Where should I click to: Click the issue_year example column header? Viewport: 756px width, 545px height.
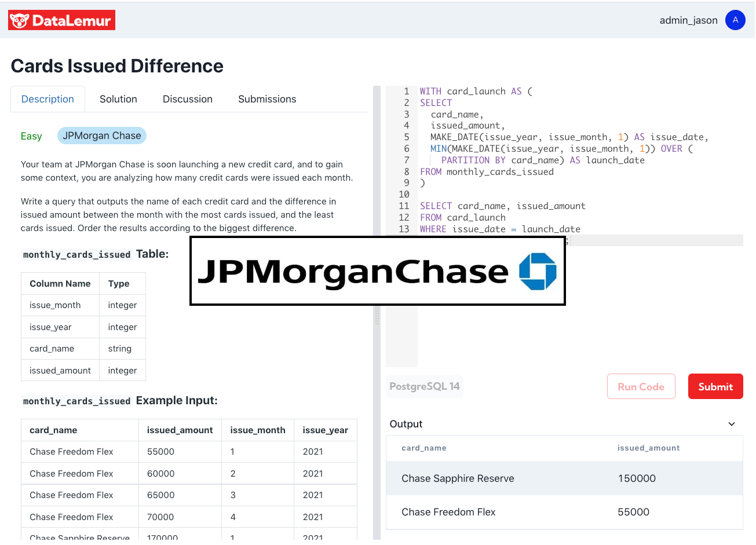click(326, 430)
